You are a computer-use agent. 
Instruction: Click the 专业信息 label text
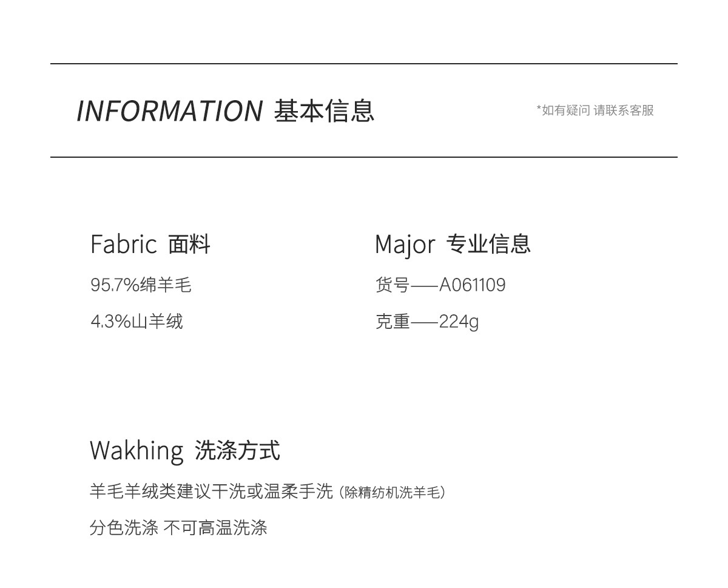pyautogui.click(x=488, y=244)
